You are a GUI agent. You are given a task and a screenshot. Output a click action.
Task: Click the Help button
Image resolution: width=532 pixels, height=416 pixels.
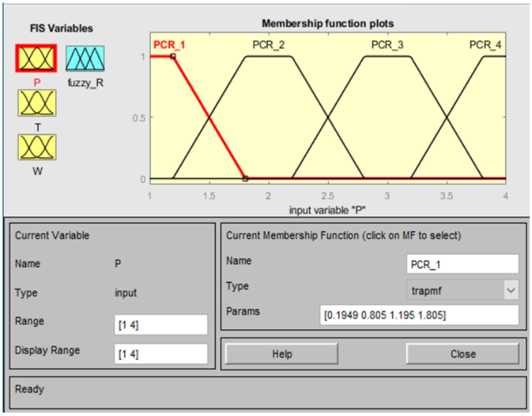(282, 354)
